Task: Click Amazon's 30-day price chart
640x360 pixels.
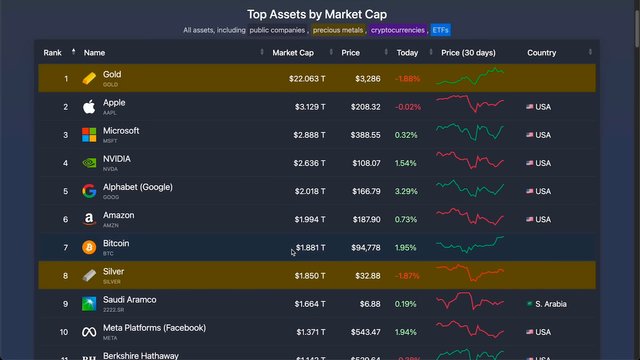Action: 470,216
